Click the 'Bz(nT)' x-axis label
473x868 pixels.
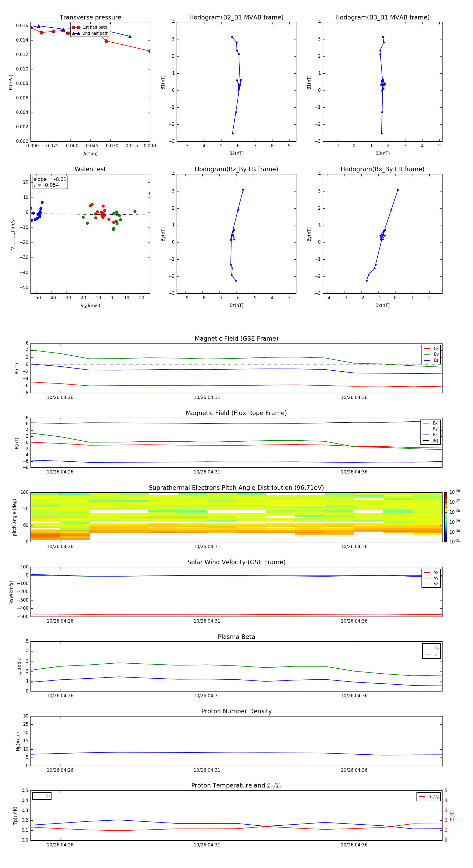click(x=236, y=305)
